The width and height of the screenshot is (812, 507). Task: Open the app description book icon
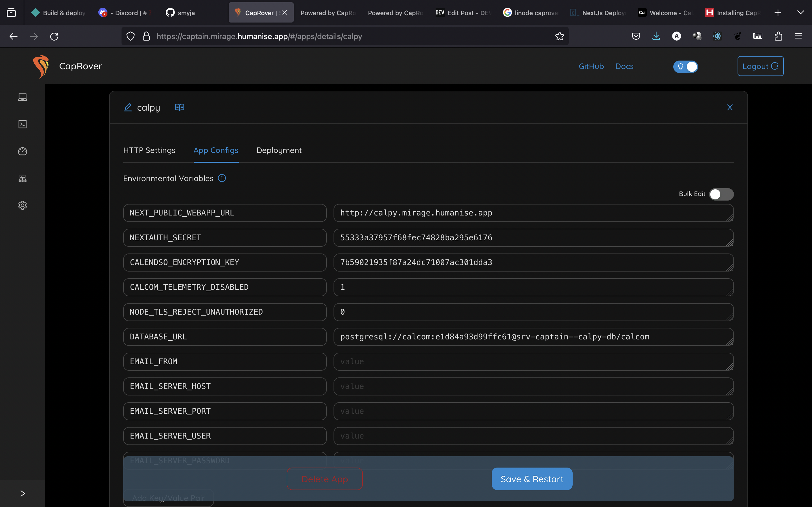pyautogui.click(x=180, y=107)
